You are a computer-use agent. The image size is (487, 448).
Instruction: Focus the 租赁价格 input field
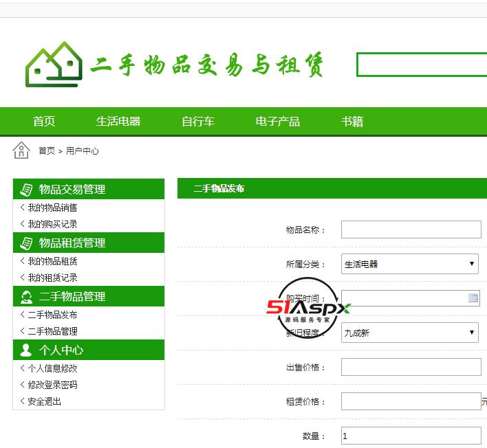pos(411,401)
